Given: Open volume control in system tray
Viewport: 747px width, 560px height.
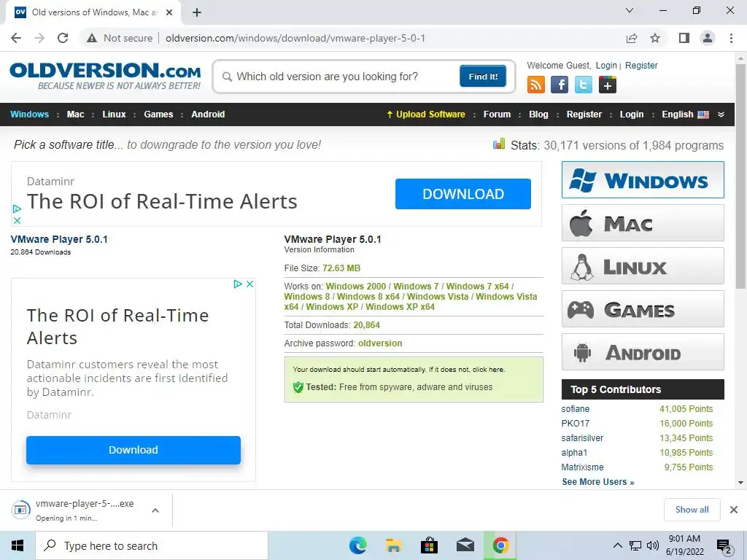Looking at the screenshot, I should (x=653, y=545).
